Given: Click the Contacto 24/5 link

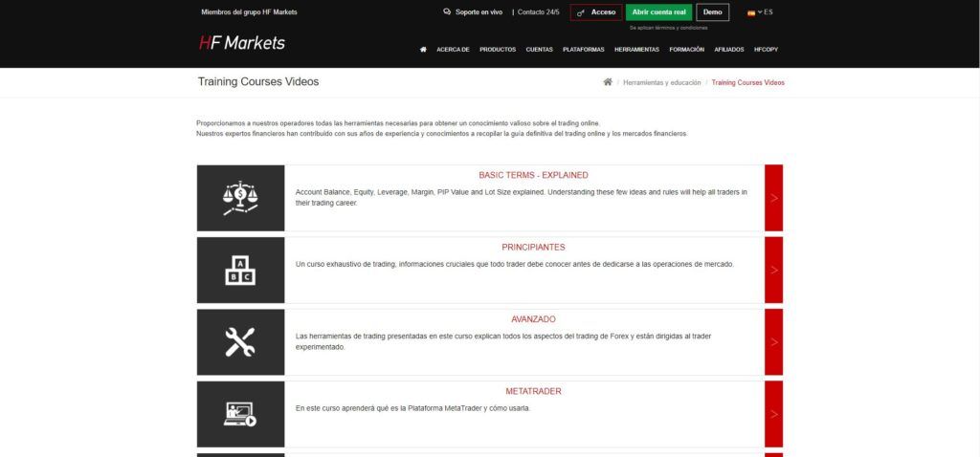Looking at the screenshot, I should [538, 11].
